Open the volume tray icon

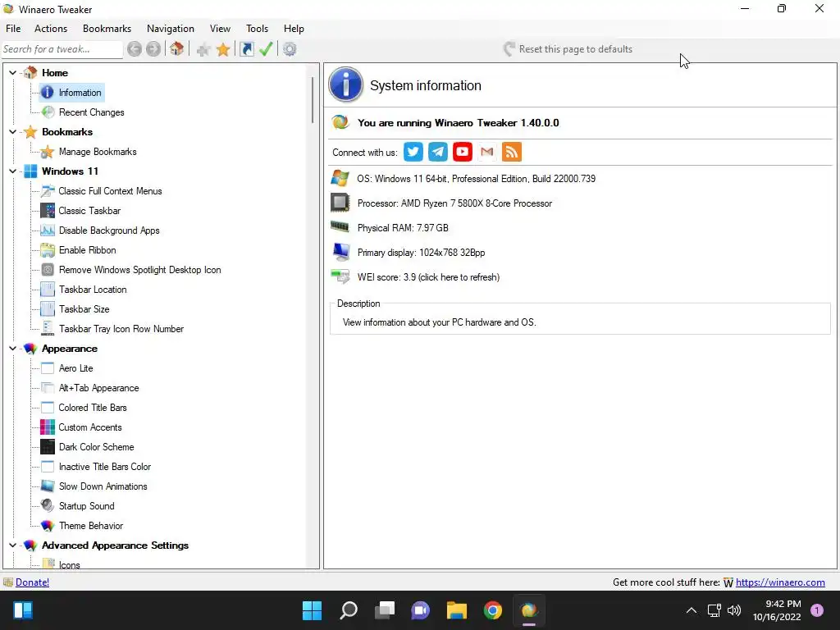pos(734,610)
